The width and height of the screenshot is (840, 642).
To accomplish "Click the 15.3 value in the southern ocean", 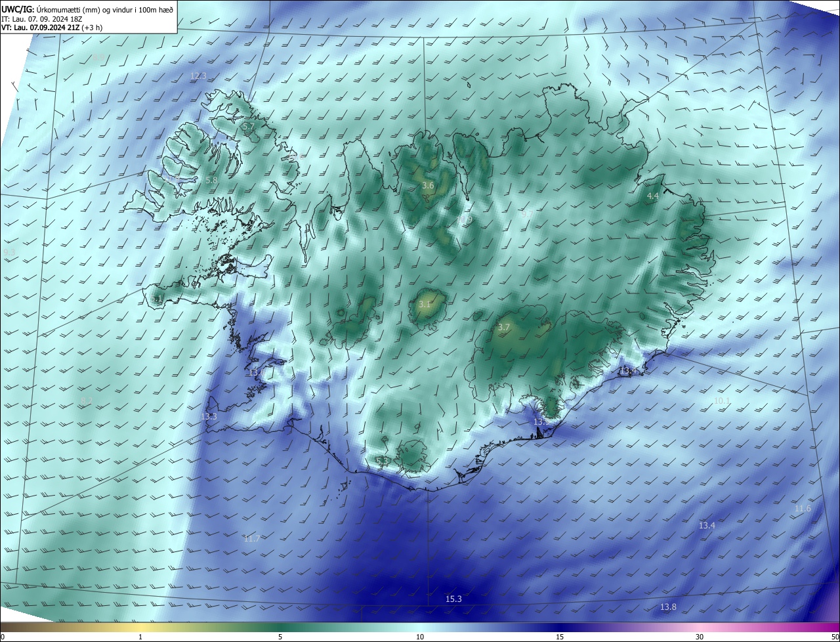I will (x=453, y=599).
